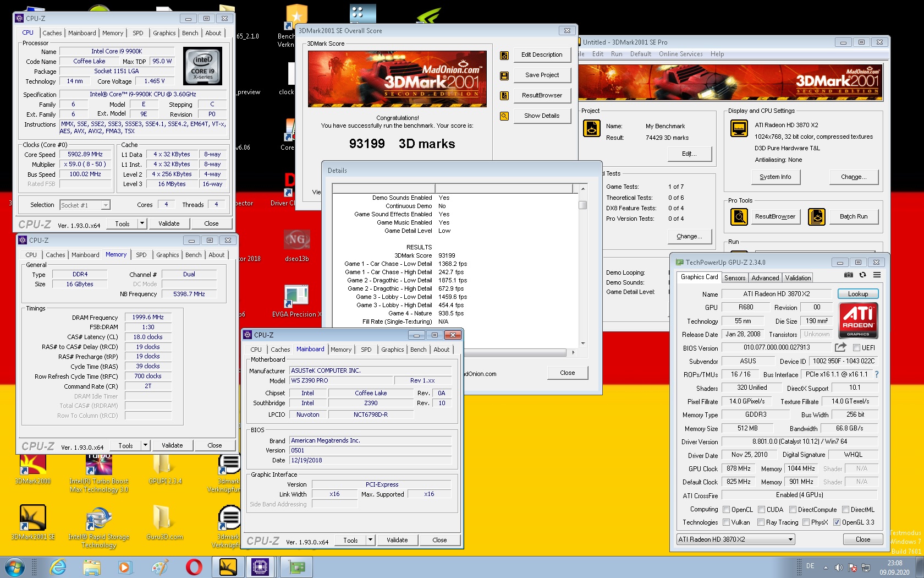924x578 pixels.
Task: Switch to the CPU-Z taskbar button
Action: pyautogui.click(x=260, y=567)
